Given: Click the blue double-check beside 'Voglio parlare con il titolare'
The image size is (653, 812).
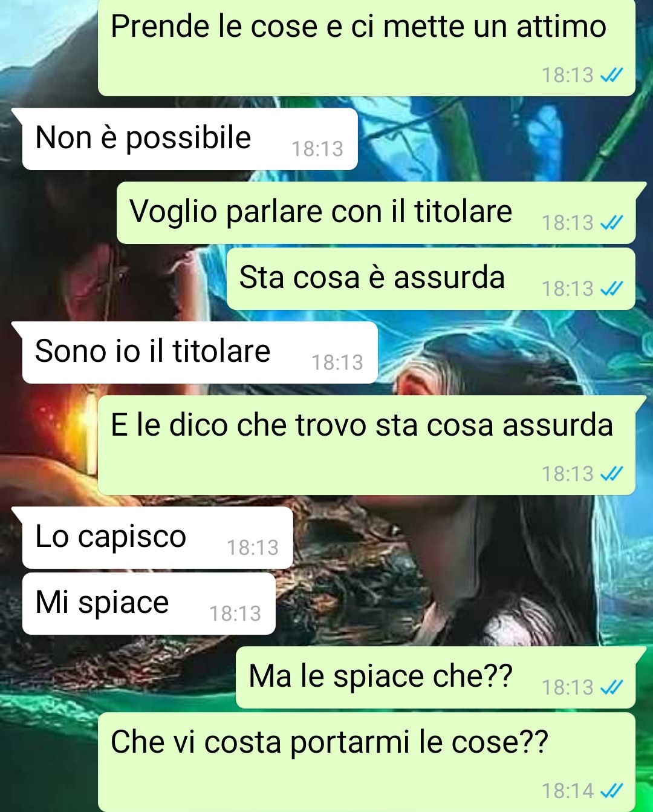Looking at the screenshot, I should (611, 223).
